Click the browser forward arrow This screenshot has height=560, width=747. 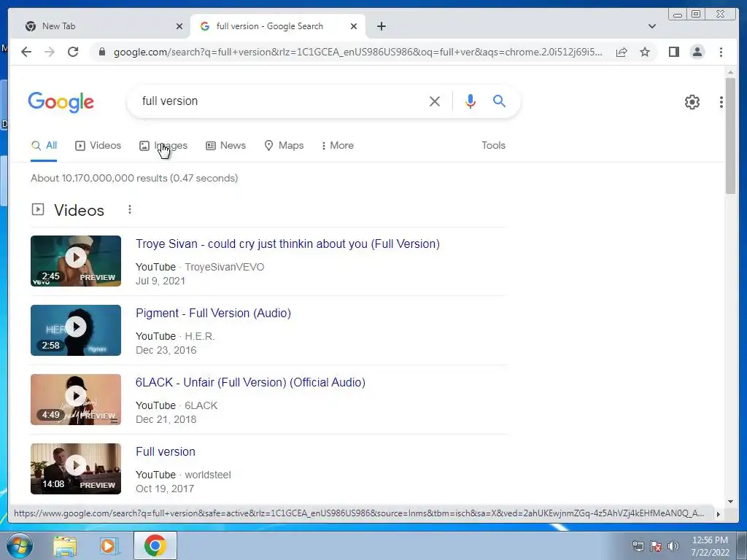coord(50,52)
